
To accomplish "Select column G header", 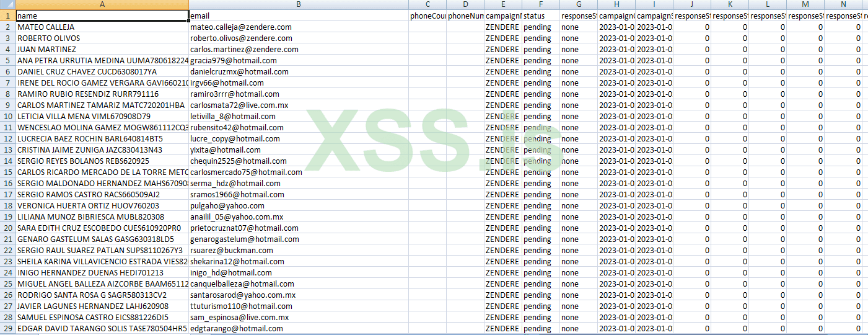I will click(579, 4).
